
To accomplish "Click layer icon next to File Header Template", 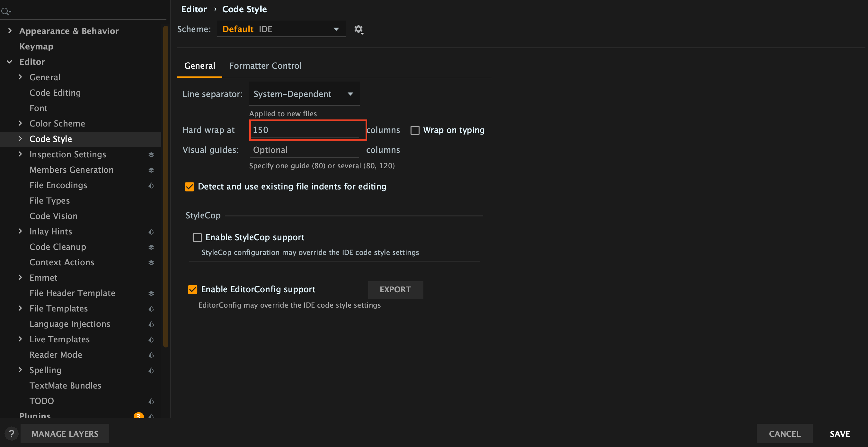I will 151,294.
